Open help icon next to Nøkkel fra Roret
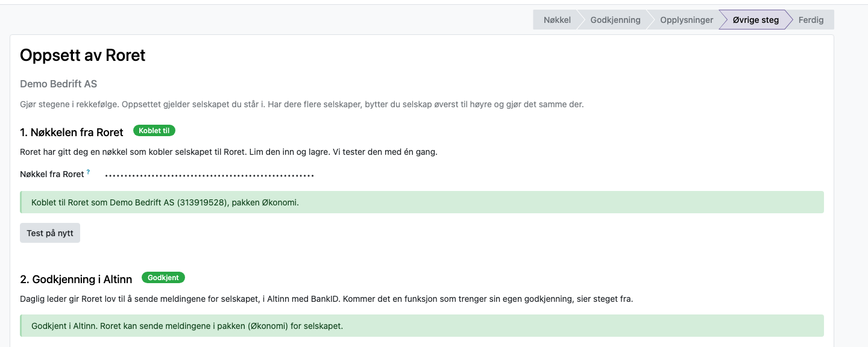This screenshot has height=347, width=868. pyautogui.click(x=88, y=172)
